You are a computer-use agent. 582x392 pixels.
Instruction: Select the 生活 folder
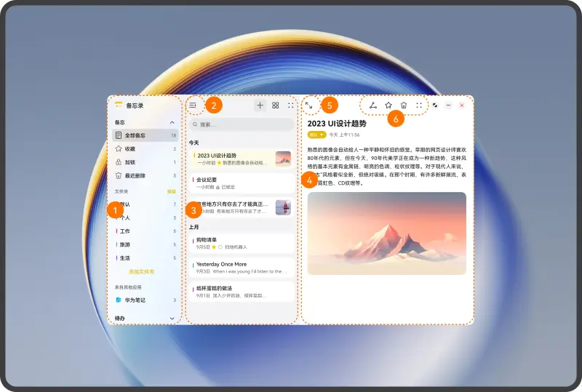point(145,257)
